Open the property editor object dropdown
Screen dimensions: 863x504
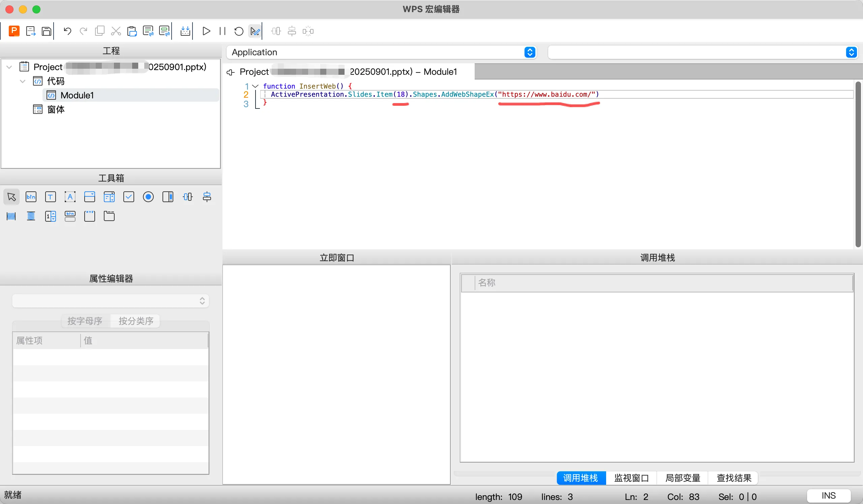(x=202, y=301)
